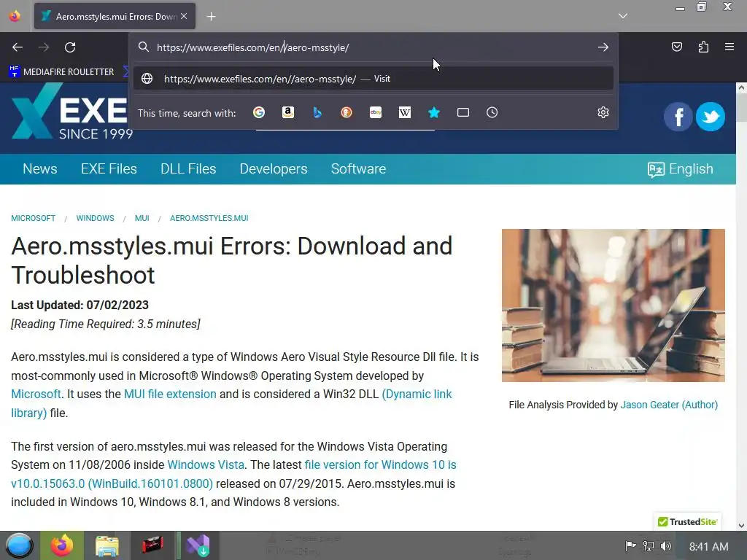The image size is (747, 560).
Task: Click the volume tray icon
Action: tap(666, 546)
